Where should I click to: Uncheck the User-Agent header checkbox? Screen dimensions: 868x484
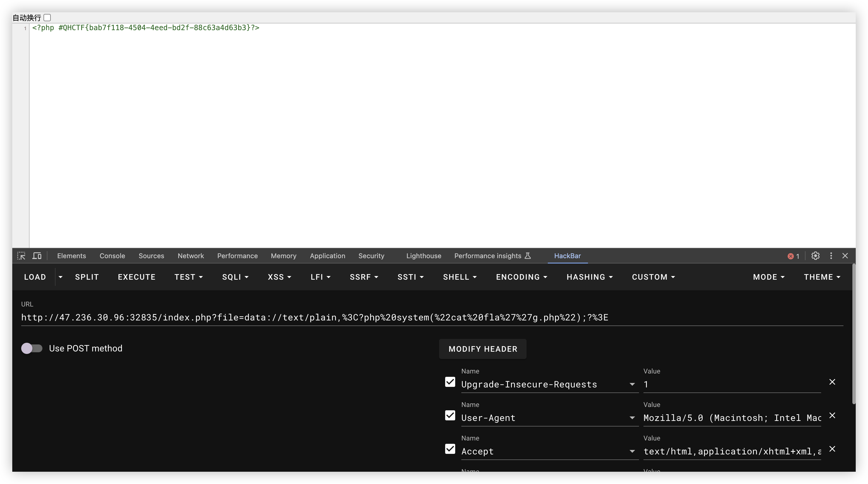tap(450, 415)
